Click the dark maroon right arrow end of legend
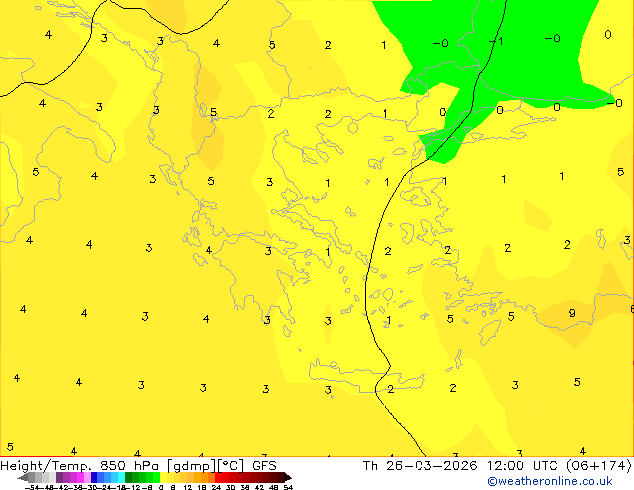634x490 pixels. click(288, 477)
